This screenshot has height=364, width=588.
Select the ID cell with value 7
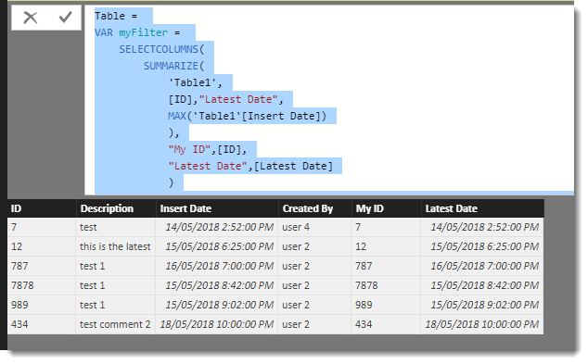click(41, 227)
